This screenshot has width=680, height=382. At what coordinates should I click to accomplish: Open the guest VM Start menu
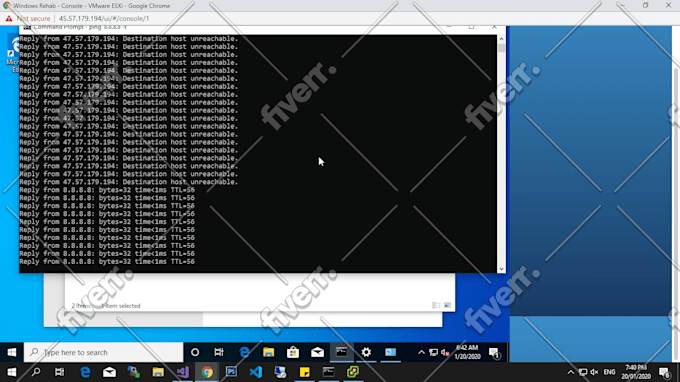pyautogui.click(x=12, y=352)
